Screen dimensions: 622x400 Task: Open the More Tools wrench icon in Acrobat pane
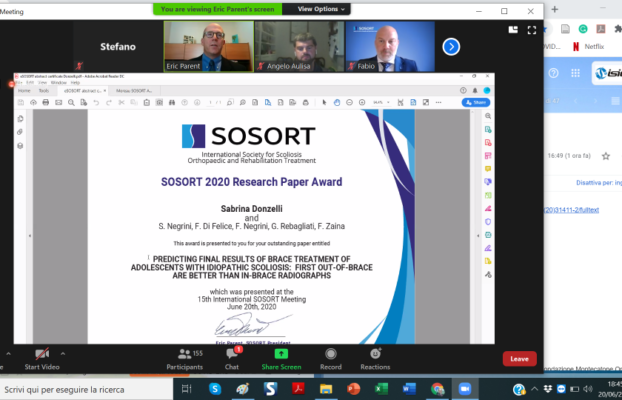488,274
